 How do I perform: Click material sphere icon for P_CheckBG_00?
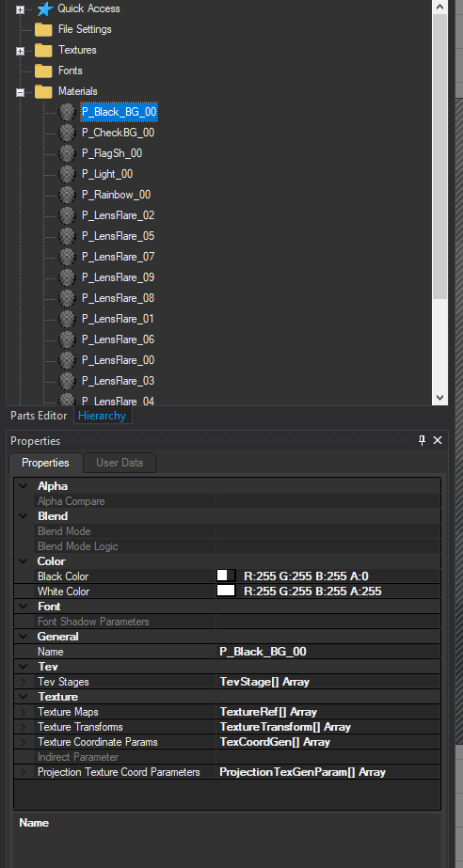click(67, 133)
